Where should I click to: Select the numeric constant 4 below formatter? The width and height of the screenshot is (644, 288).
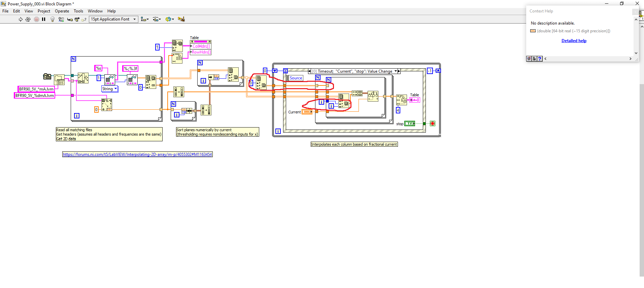[398, 110]
